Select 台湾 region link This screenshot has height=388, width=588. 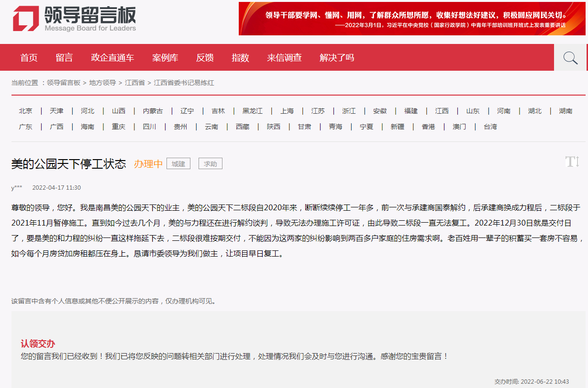click(490, 127)
